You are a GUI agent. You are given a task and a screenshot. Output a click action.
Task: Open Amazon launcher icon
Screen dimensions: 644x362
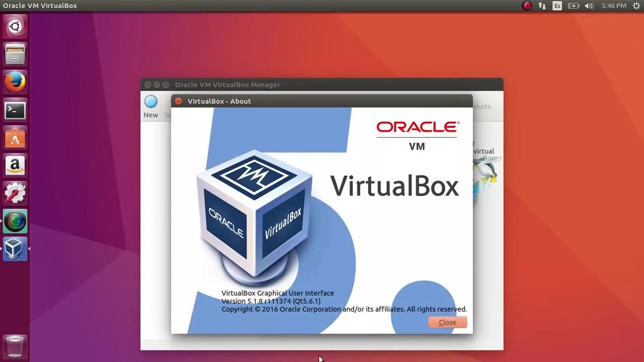[x=15, y=165]
